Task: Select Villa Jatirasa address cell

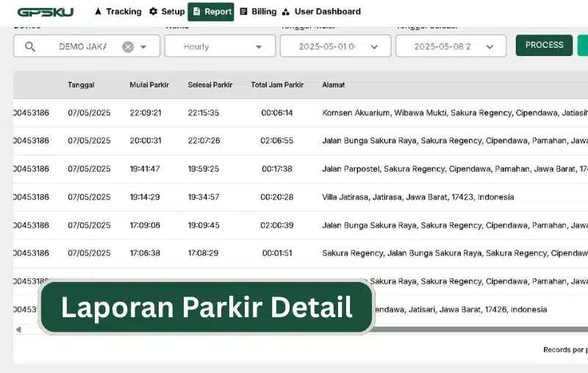Action: click(x=418, y=197)
